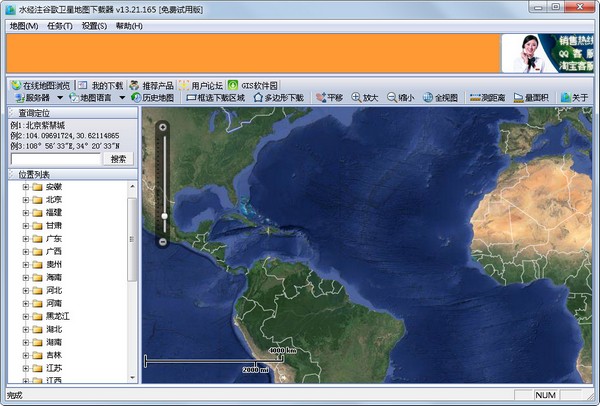Click the location search input field
This screenshot has height=406, width=600.
pyautogui.click(x=55, y=159)
